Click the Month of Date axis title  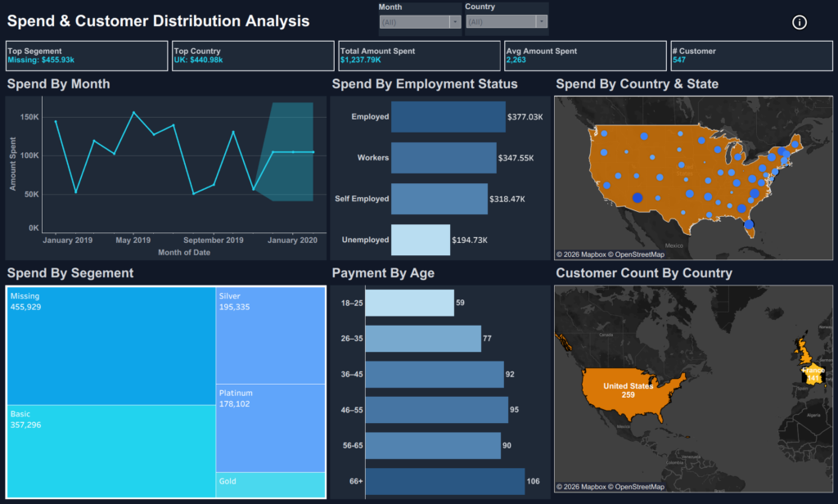coord(184,252)
